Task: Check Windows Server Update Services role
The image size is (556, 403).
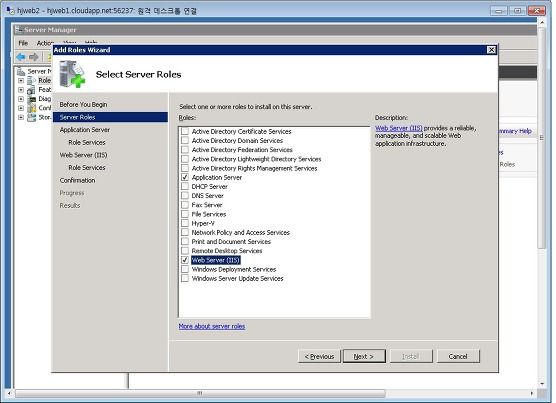Action: click(185, 279)
